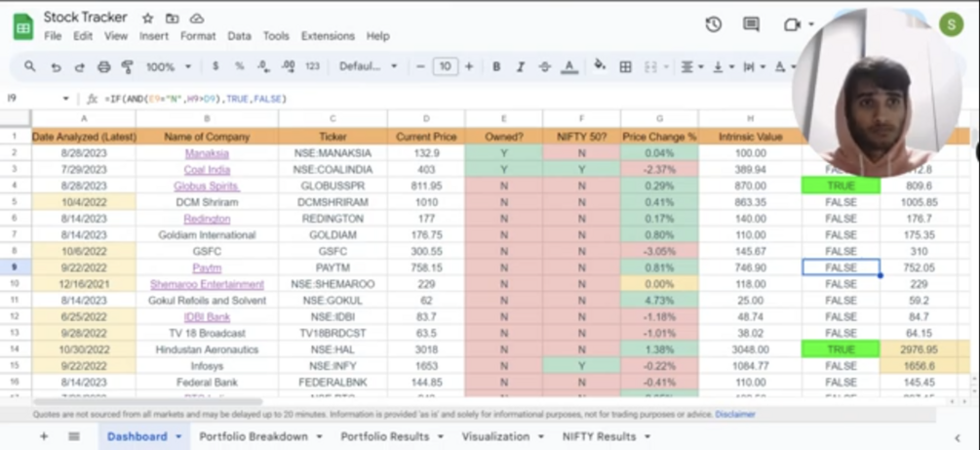This screenshot has width=980, height=450.
Task: Open Dashboard tab dropdown arrow
Action: pos(178,437)
